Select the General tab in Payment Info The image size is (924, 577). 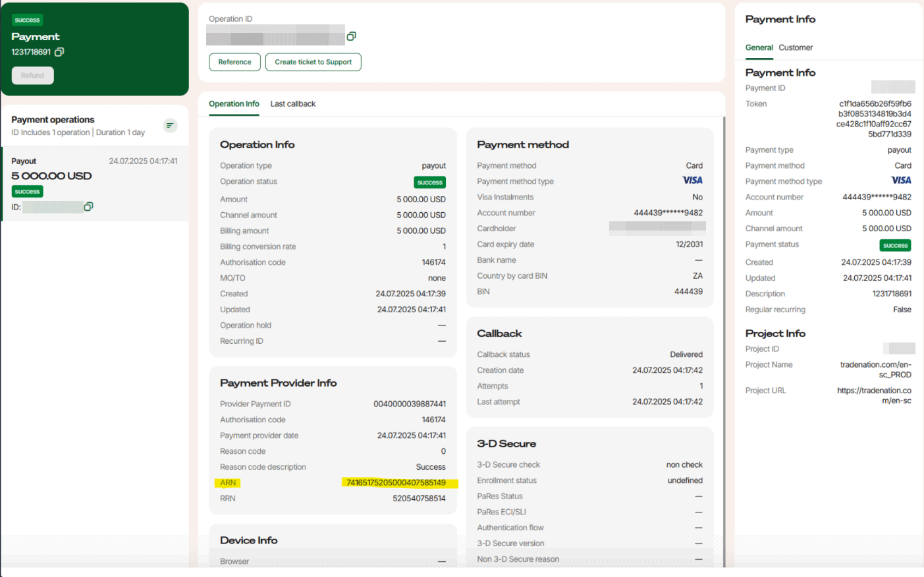coord(759,47)
